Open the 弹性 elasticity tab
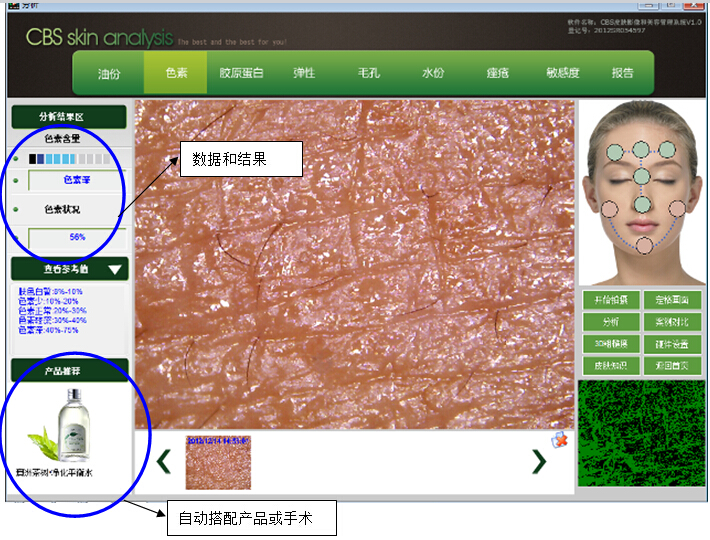The image size is (710, 540). pyautogui.click(x=304, y=73)
